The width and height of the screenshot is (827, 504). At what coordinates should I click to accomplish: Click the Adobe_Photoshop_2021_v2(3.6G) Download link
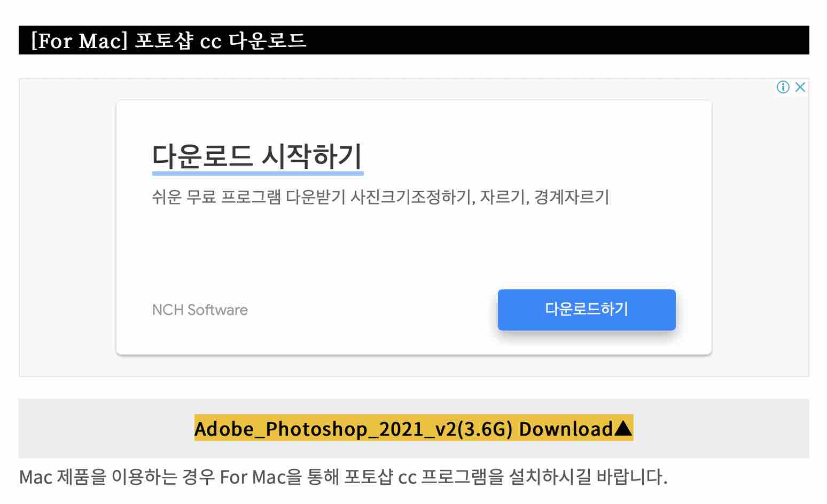click(413, 428)
